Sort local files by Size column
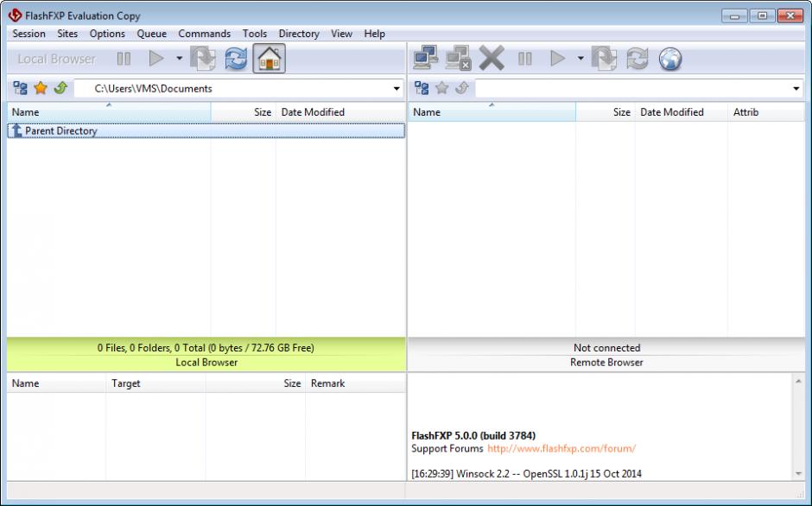This screenshot has height=506, width=812. click(x=244, y=112)
